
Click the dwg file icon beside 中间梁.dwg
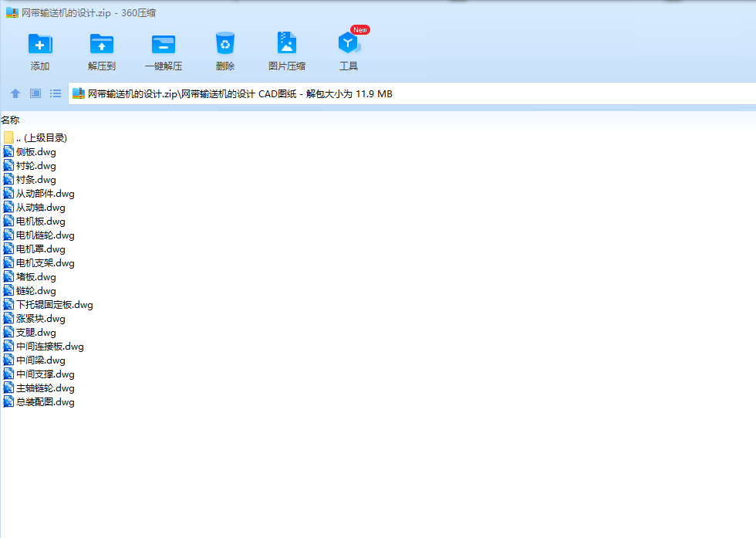[8, 360]
